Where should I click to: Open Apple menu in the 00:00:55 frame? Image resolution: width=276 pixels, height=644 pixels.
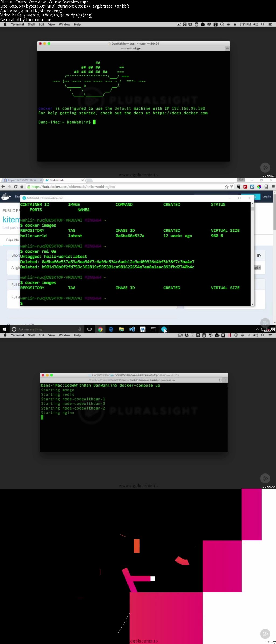pyautogui.click(x=5, y=335)
